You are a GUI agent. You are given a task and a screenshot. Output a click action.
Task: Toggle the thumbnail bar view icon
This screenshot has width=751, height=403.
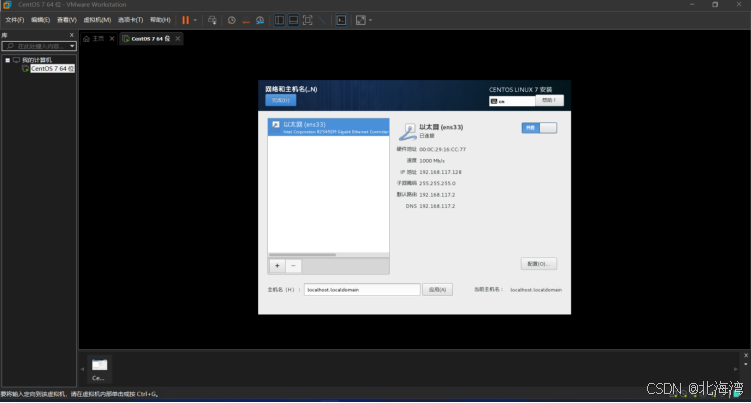pyautogui.click(x=294, y=20)
